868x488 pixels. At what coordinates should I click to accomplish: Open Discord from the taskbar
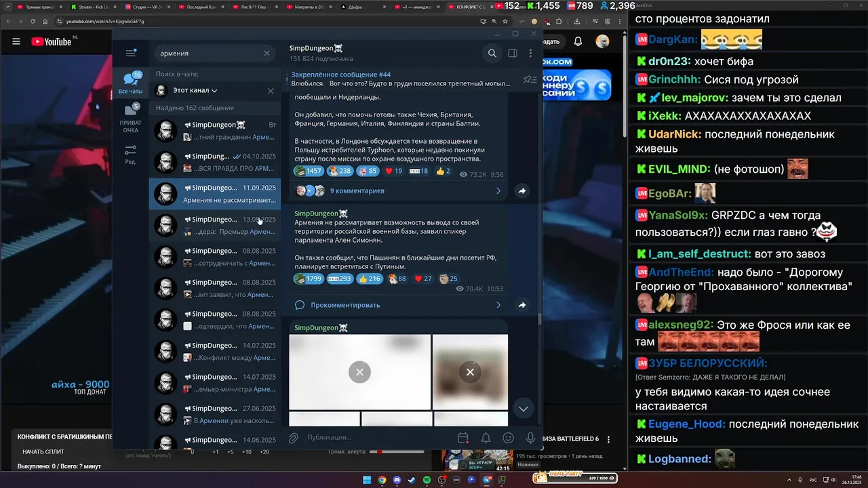click(397, 480)
